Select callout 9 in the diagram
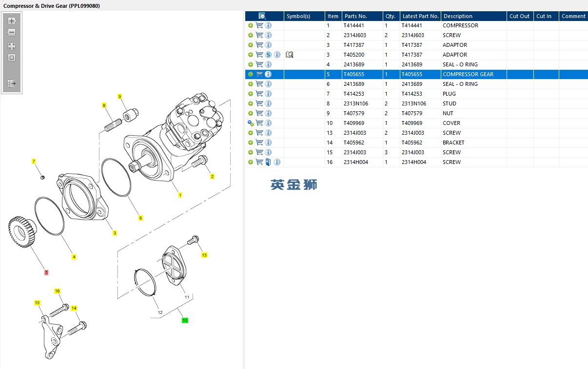 tap(119, 97)
